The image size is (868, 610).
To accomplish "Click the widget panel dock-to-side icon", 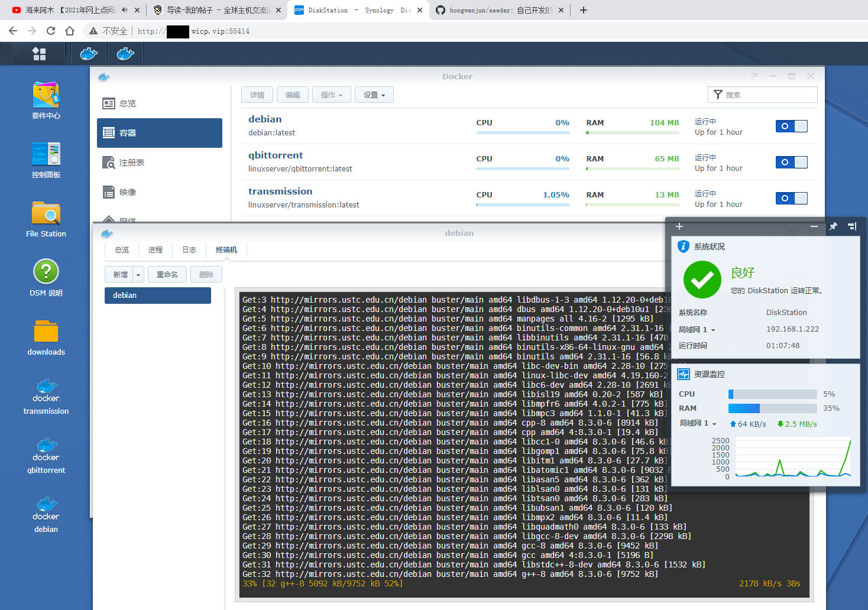I will (852, 226).
